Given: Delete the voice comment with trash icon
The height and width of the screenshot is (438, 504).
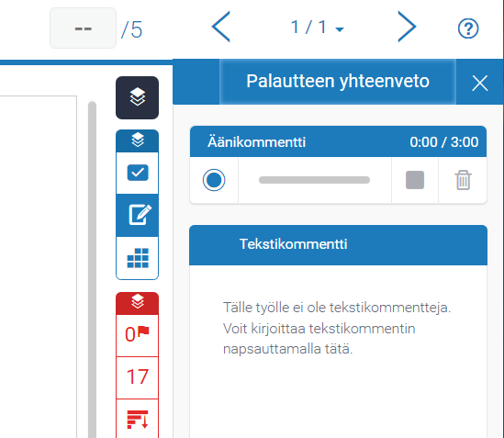Looking at the screenshot, I should click(x=463, y=180).
